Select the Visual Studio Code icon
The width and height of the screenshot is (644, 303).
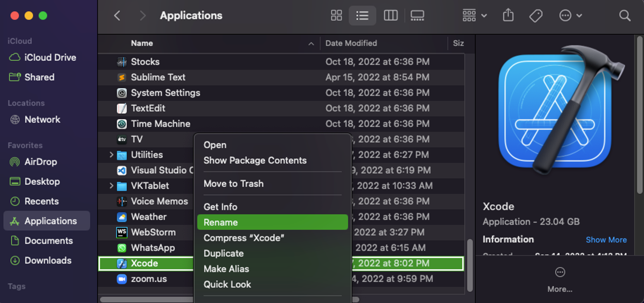click(122, 170)
